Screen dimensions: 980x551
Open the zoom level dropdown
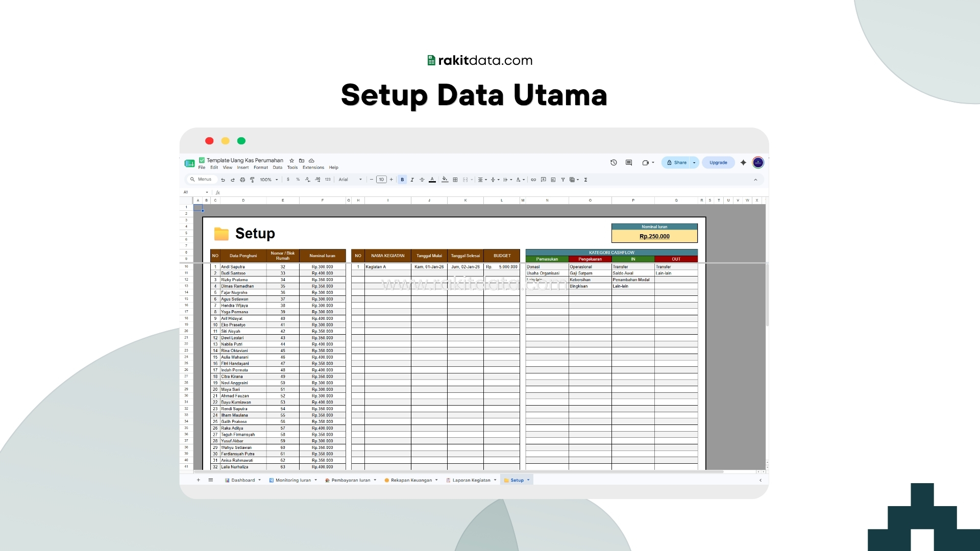[x=269, y=180]
